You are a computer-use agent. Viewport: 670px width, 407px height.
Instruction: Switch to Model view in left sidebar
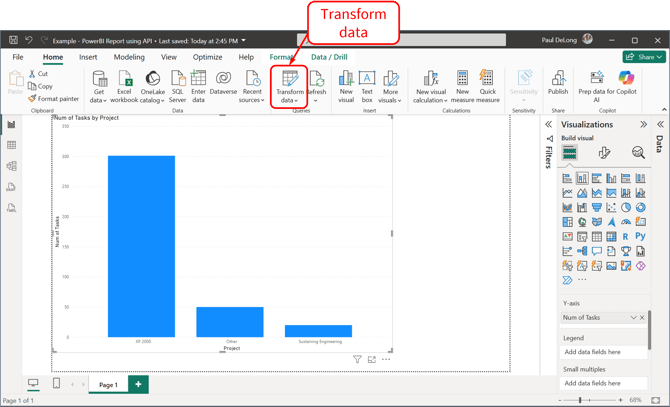12,166
